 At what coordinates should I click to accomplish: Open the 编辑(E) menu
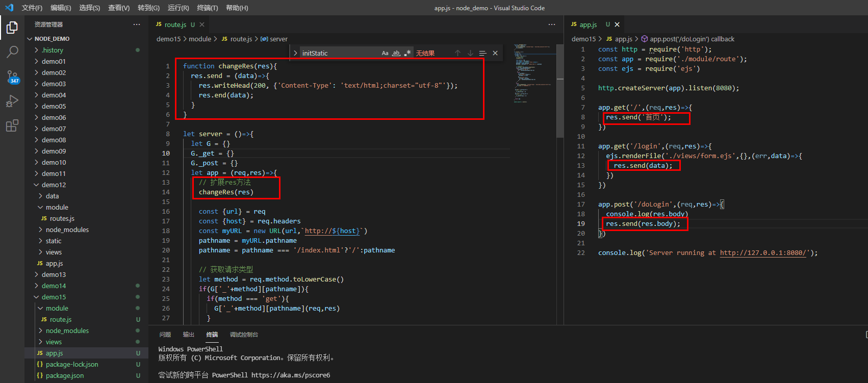[x=61, y=8]
